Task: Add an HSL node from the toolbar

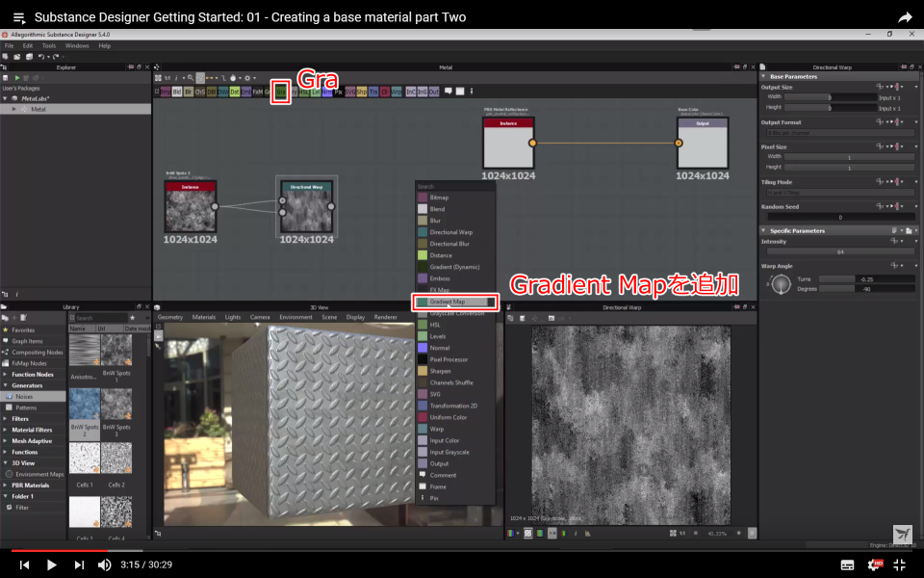Action: pyautogui.click(x=304, y=92)
